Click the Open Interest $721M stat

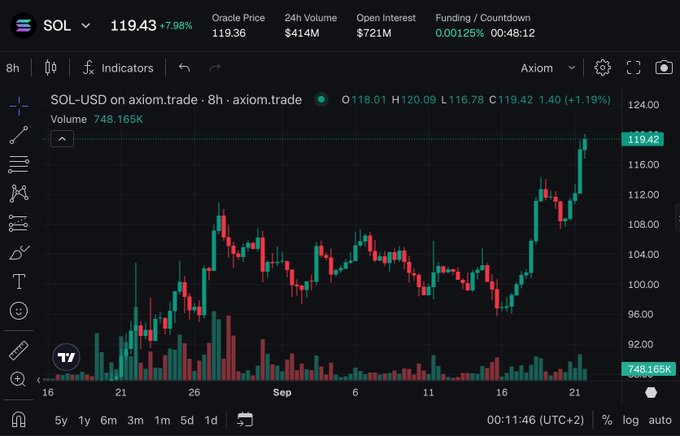point(386,26)
